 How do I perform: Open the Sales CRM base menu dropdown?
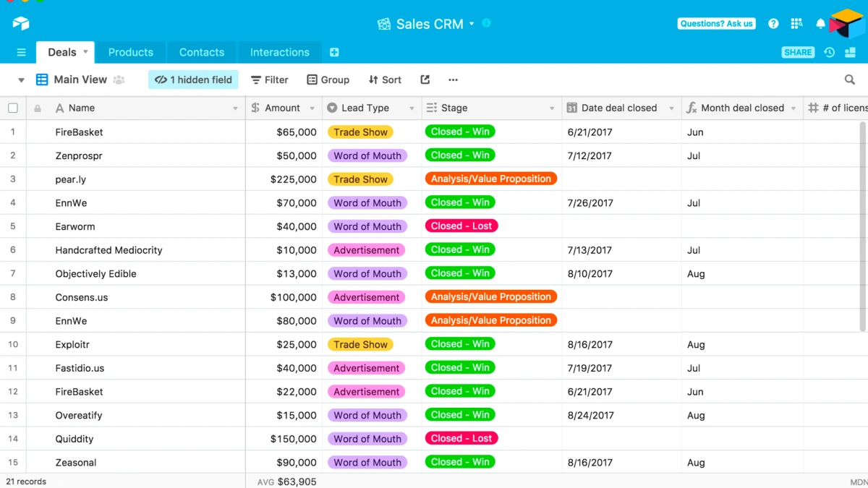(473, 24)
